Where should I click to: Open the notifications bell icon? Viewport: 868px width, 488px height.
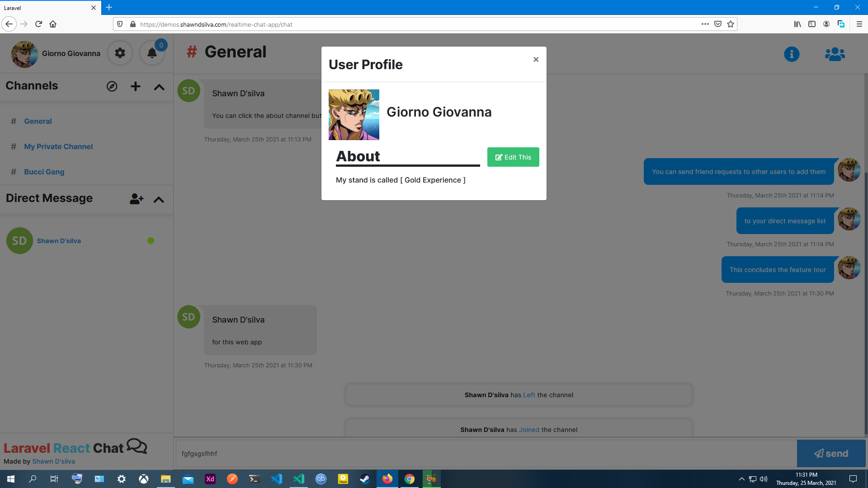tap(152, 53)
